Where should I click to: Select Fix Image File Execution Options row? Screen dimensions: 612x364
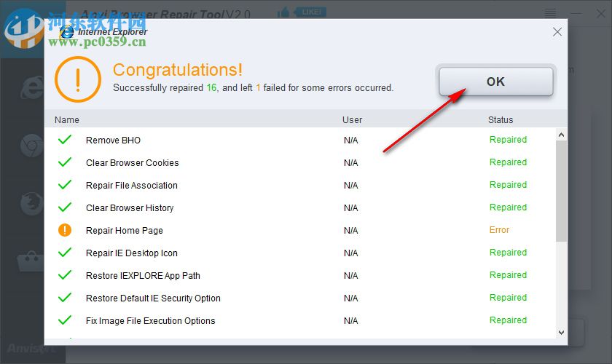[x=300, y=321]
